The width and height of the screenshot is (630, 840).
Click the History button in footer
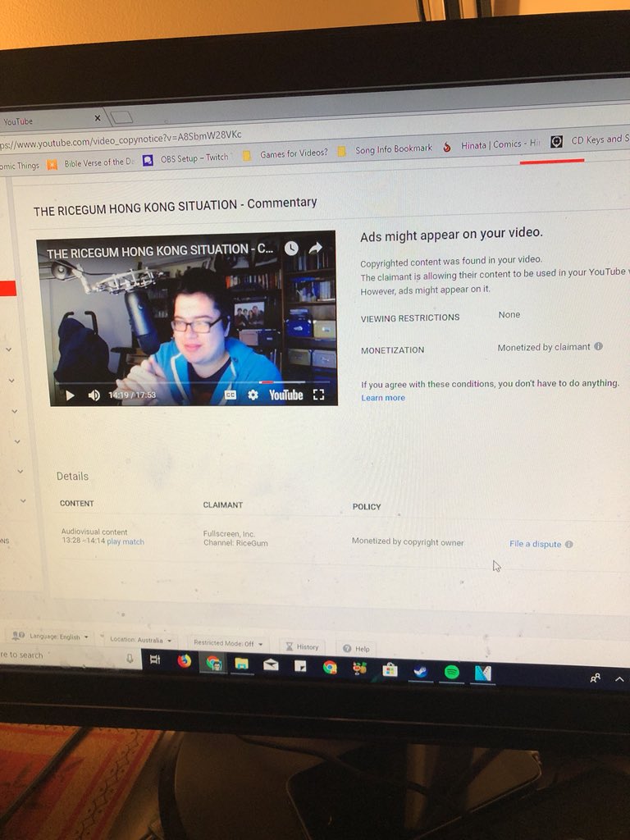(x=302, y=646)
